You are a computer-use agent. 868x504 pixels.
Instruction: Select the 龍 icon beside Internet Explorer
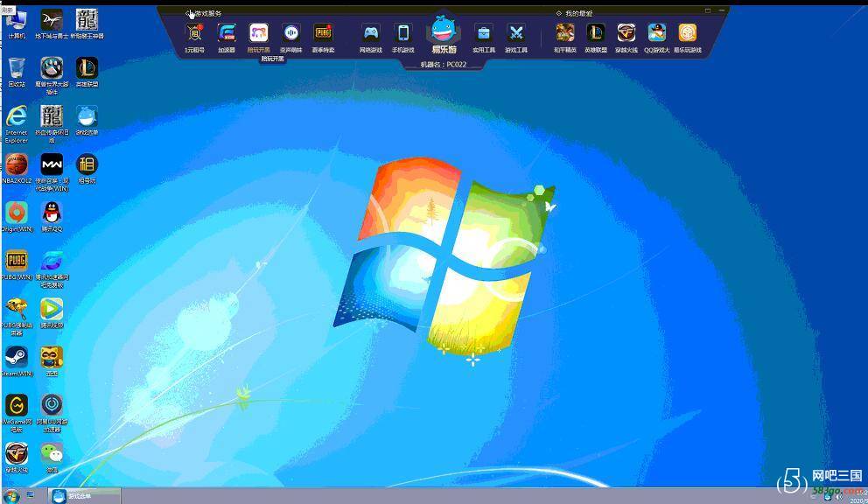pos(52,124)
